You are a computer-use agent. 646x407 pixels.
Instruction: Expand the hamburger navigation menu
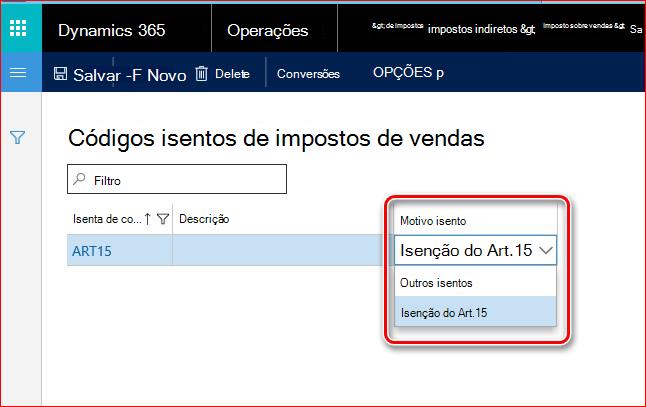point(18,73)
